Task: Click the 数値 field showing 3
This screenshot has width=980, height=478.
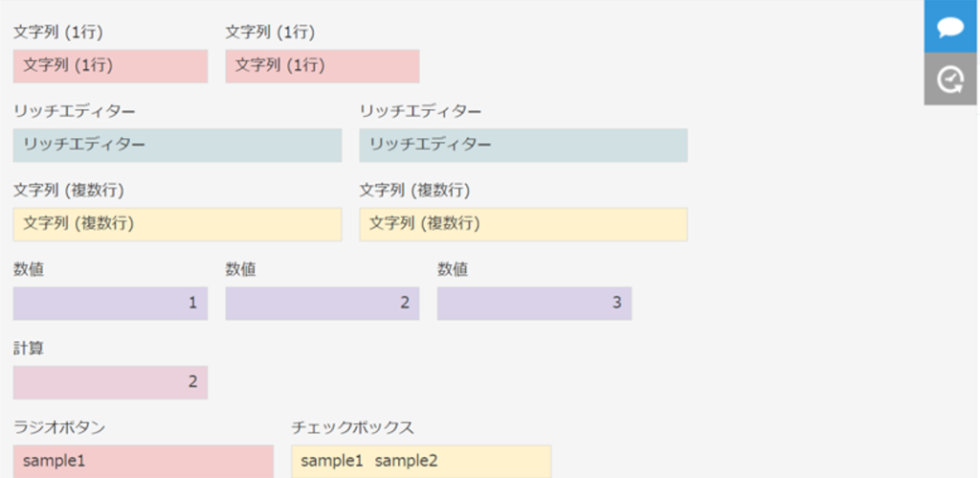Action: [x=534, y=304]
